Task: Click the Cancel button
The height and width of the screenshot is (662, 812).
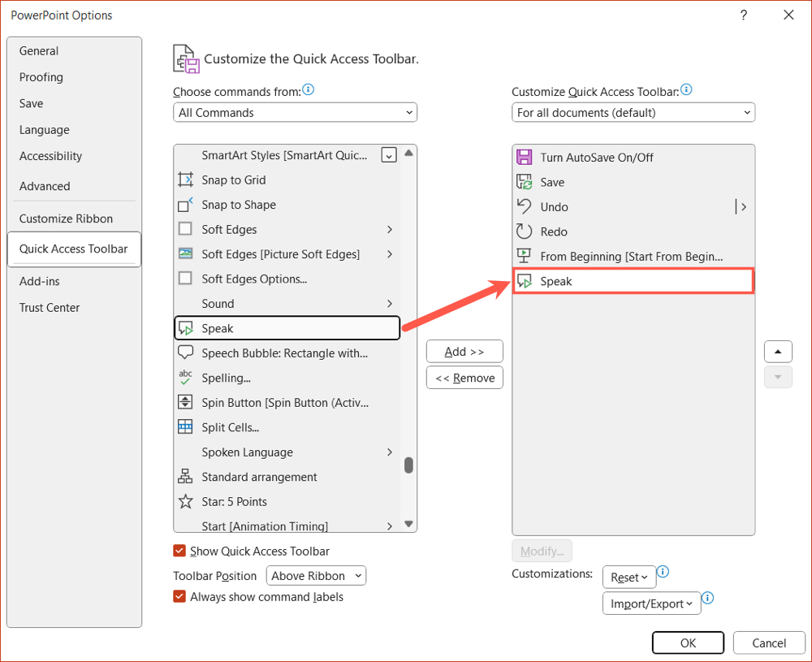Action: pyautogui.click(x=769, y=643)
